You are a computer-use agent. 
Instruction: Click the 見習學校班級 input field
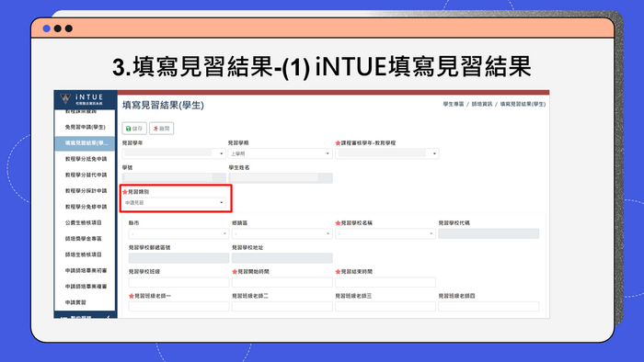pyautogui.click(x=178, y=282)
